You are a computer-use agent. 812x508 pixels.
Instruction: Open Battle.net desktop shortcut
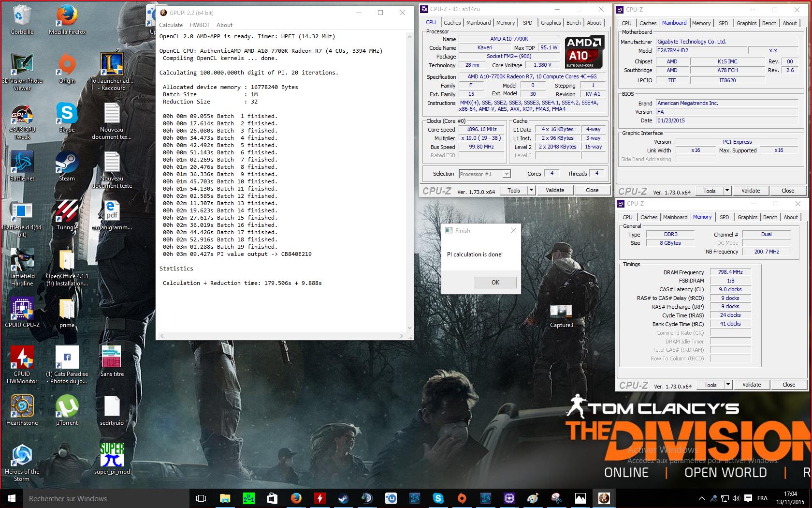[x=22, y=166]
